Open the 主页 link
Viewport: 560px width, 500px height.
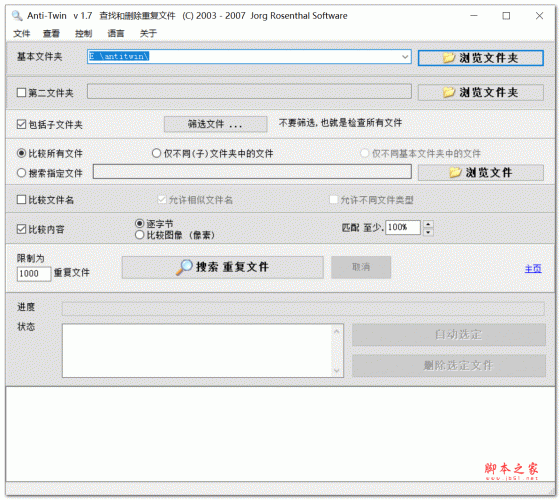coord(533,269)
